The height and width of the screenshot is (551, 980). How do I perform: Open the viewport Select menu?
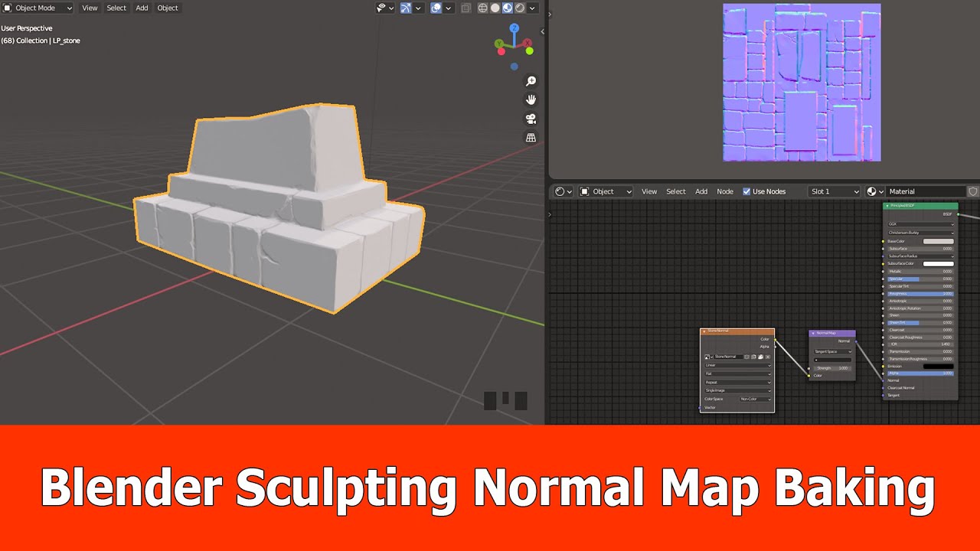(116, 8)
